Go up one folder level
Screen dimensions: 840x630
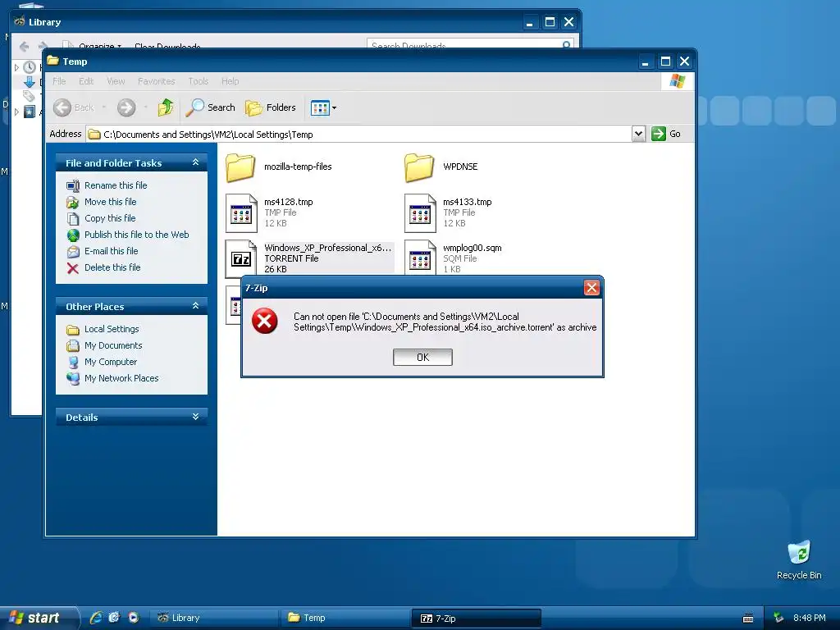[x=166, y=107]
